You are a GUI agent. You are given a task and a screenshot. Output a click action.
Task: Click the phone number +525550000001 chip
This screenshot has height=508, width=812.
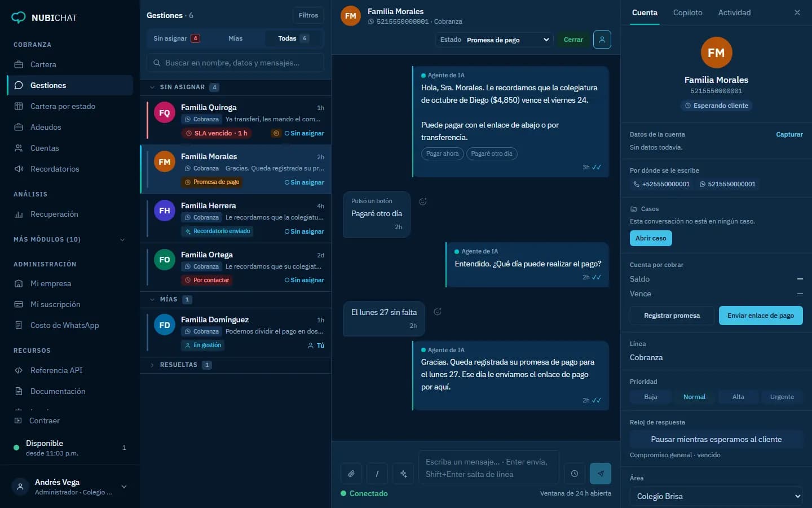click(661, 184)
